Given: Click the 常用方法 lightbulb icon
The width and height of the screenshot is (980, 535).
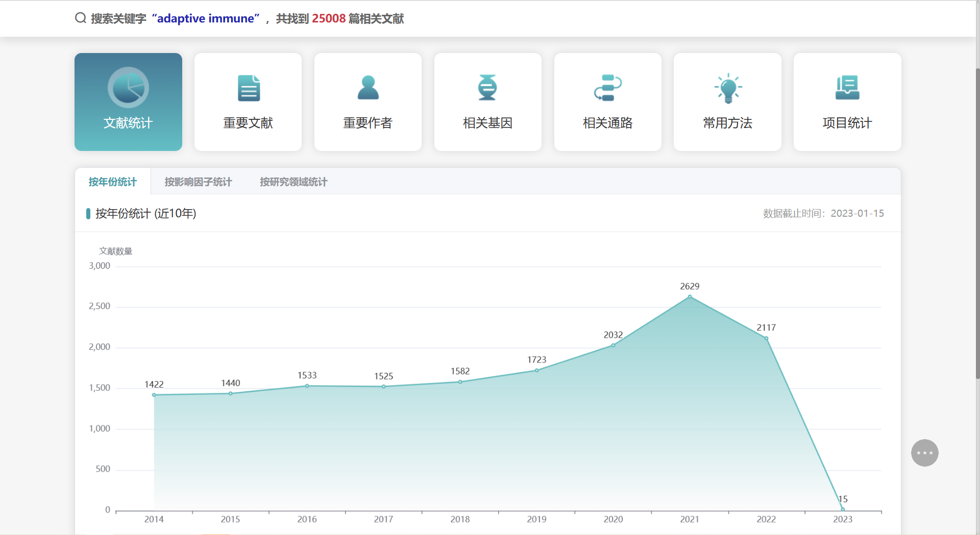Looking at the screenshot, I should pyautogui.click(x=727, y=88).
